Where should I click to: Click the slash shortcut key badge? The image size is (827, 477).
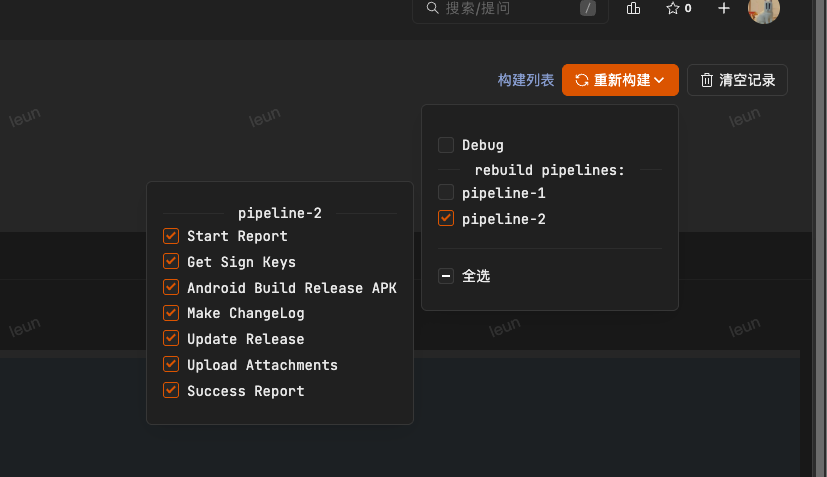point(588,8)
